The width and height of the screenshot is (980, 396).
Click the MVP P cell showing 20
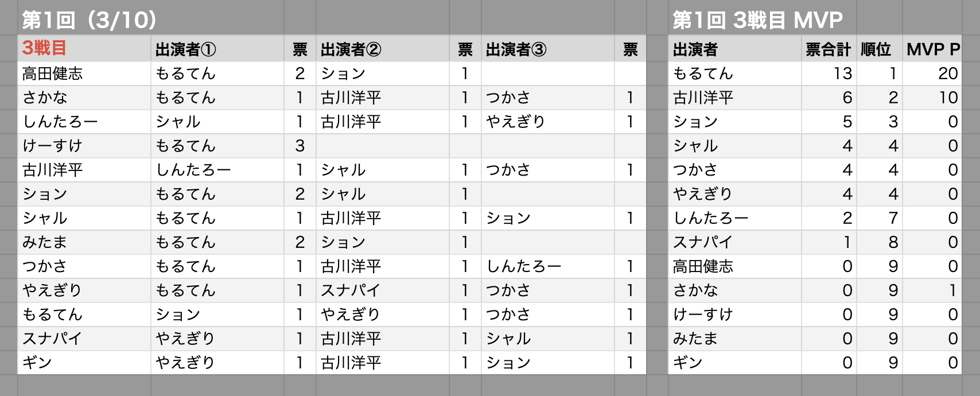pyautogui.click(x=947, y=73)
